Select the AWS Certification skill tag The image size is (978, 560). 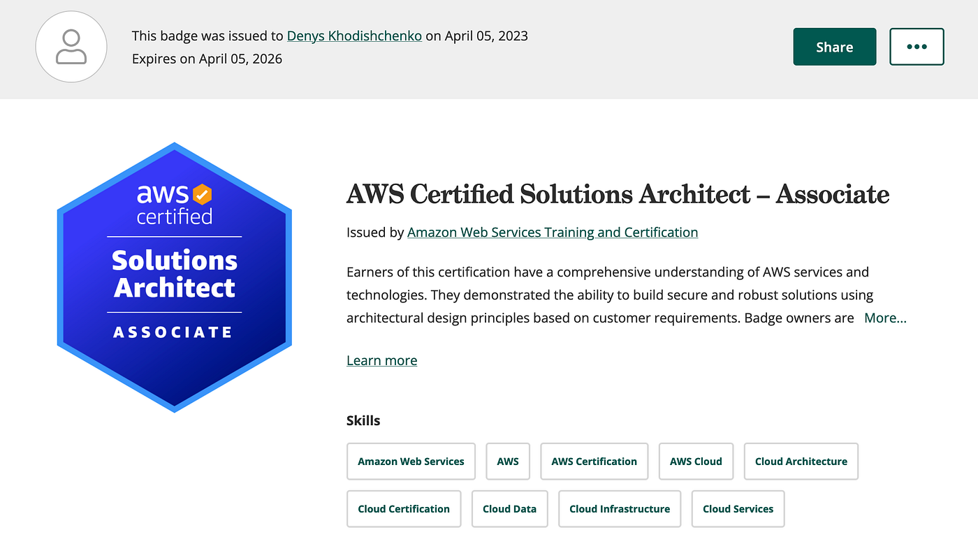pos(594,462)
